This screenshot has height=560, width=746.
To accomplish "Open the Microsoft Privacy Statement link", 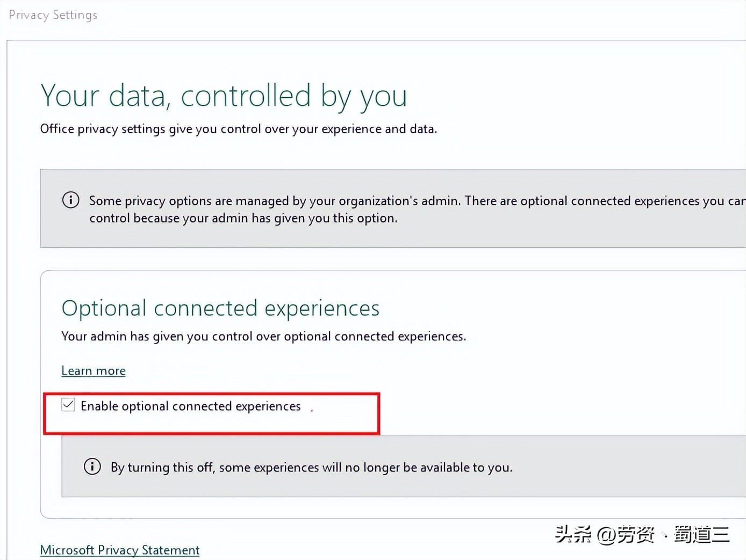I will coord(120,550).
